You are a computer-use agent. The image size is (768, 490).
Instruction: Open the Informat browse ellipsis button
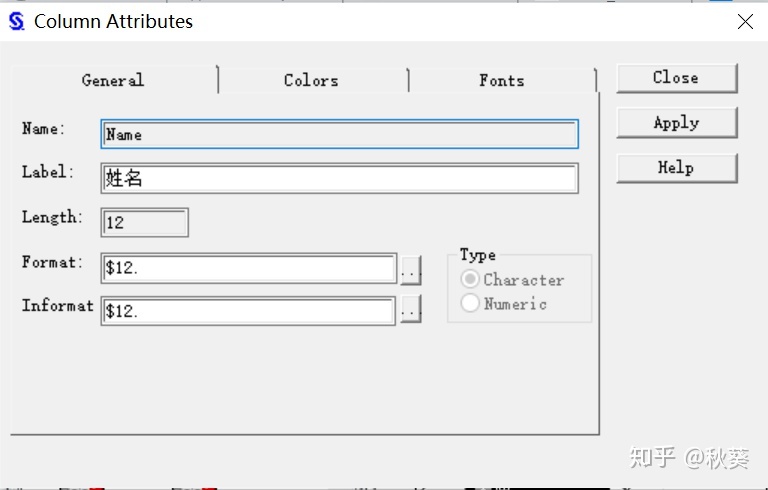(410, 309)
